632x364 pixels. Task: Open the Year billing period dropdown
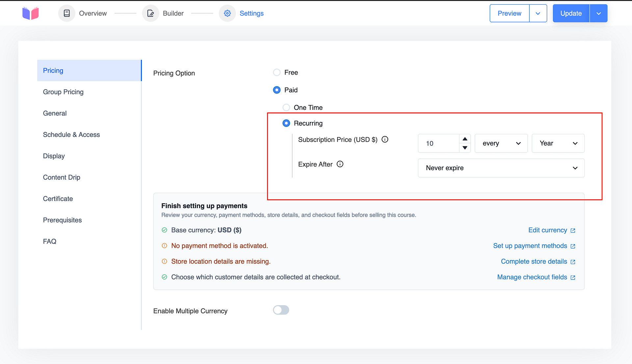tap(558, 143)
